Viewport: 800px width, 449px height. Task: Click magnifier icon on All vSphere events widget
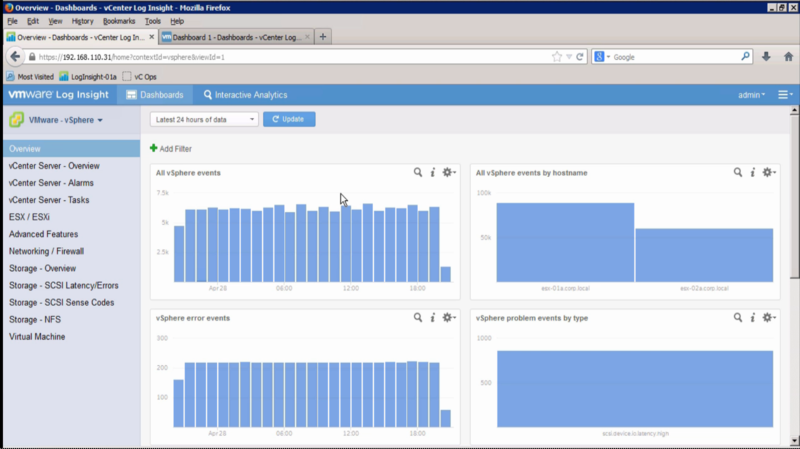point(418,173)
